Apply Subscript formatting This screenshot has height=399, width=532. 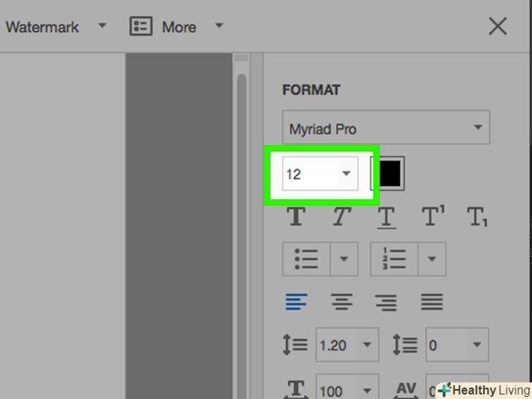coord(477,216)
